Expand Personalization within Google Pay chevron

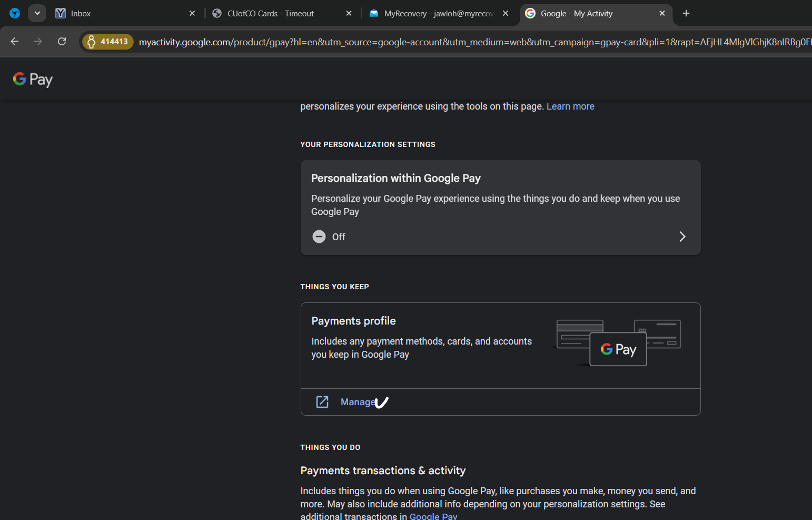[x=682, y=237]
